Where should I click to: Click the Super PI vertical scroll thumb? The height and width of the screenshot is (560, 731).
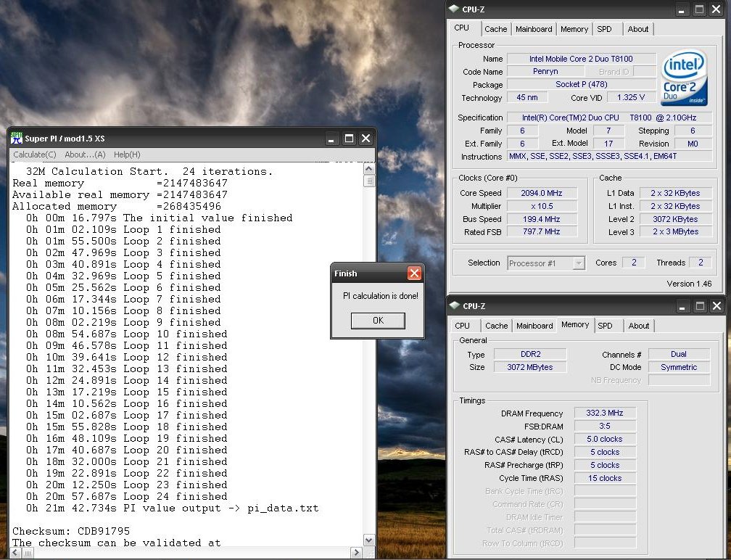click(x=368, y=181)
